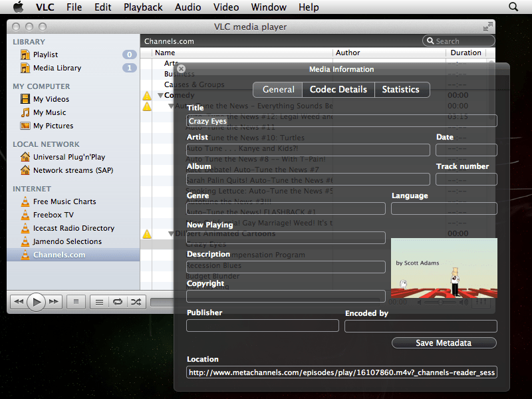Click the Artist input field

308,150
